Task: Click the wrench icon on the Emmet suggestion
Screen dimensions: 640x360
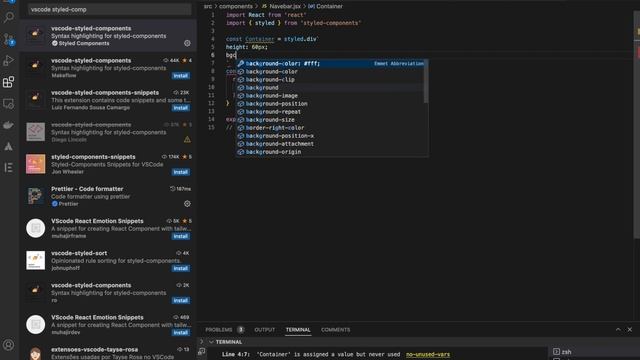Action: (241, 64)
